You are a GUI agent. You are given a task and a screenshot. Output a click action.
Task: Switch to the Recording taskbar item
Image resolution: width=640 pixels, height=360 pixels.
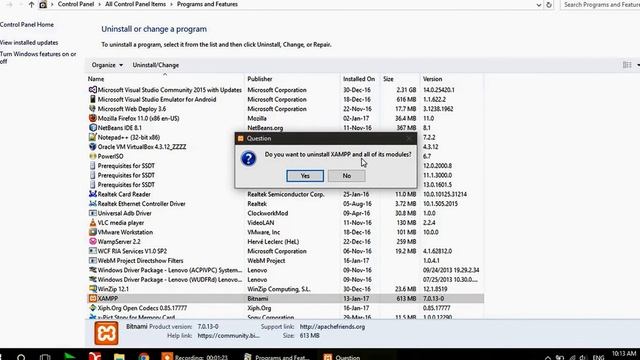point(195,357)
